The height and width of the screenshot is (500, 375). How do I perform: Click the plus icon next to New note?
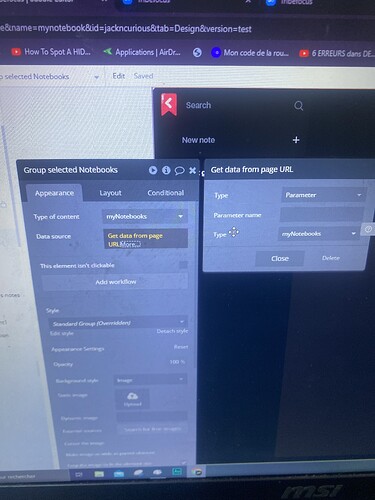(296, 140)
